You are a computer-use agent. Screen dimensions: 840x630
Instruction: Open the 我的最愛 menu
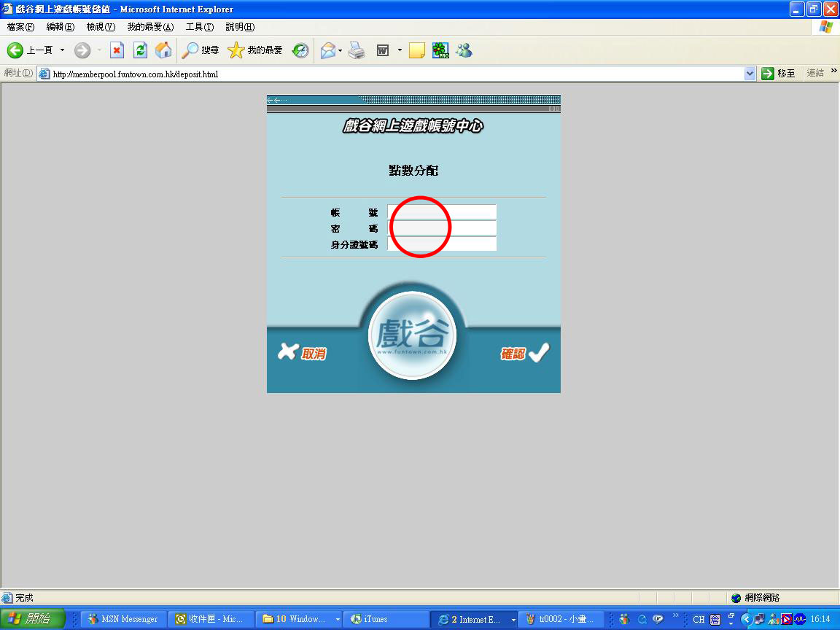pyautogui.click(x=150, y=27)
